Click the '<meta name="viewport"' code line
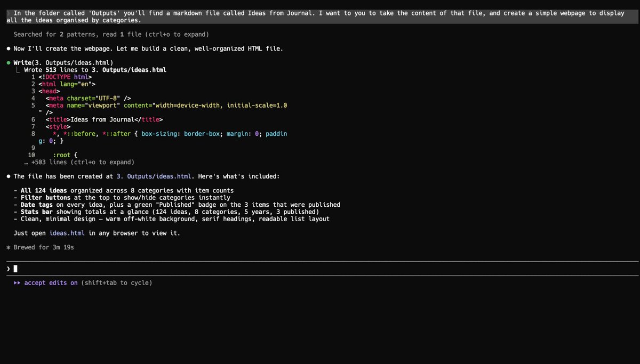 (x=166, y=106)
